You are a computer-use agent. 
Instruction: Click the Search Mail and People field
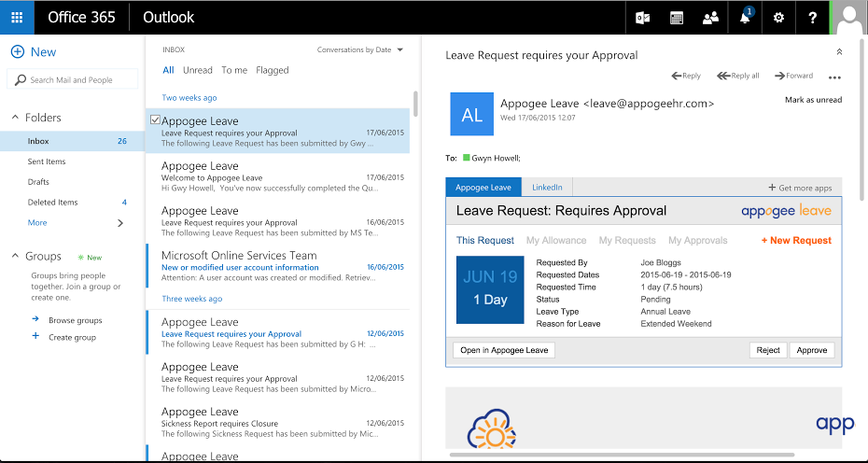pos(73,80)
